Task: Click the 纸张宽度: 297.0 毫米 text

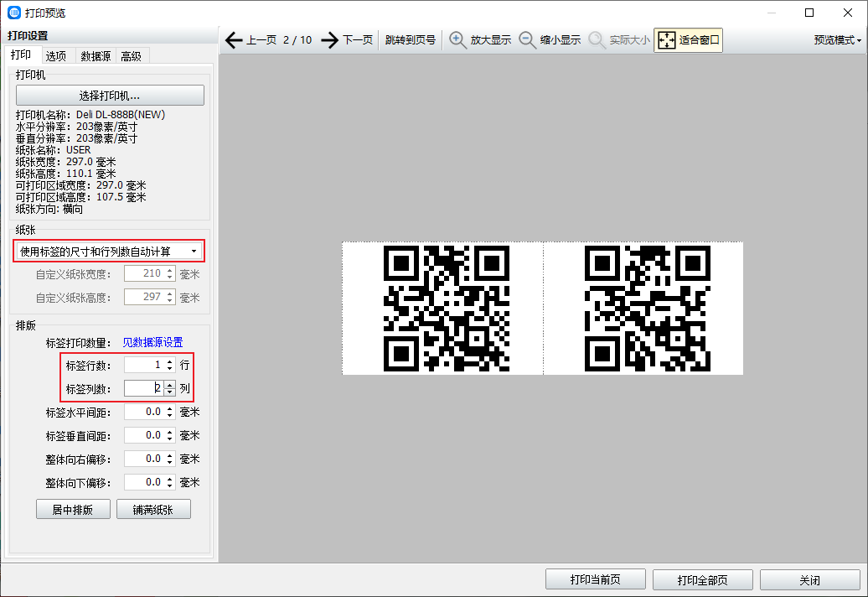Action: pos(66,162)
